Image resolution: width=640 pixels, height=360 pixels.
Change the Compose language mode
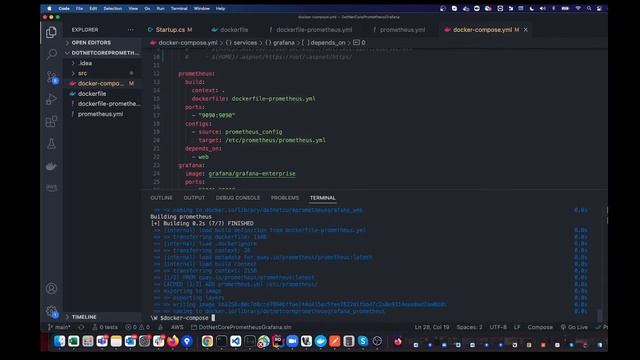pos(540,327)
